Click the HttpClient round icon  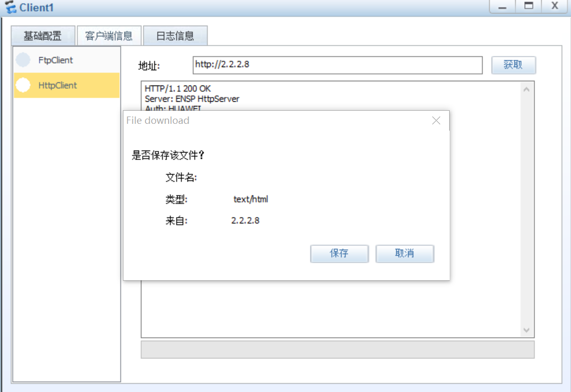click(x=23, y=85)
